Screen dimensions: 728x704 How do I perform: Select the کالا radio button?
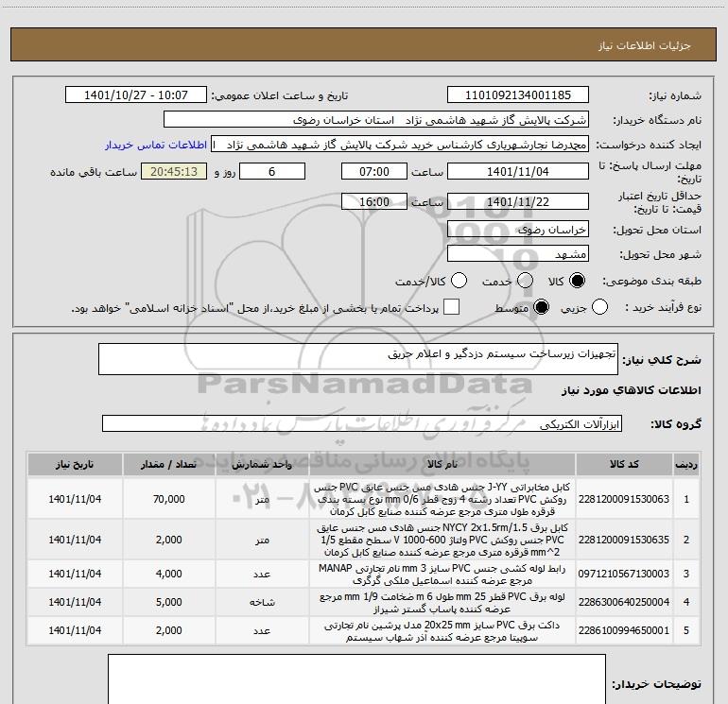coord(580,281)
